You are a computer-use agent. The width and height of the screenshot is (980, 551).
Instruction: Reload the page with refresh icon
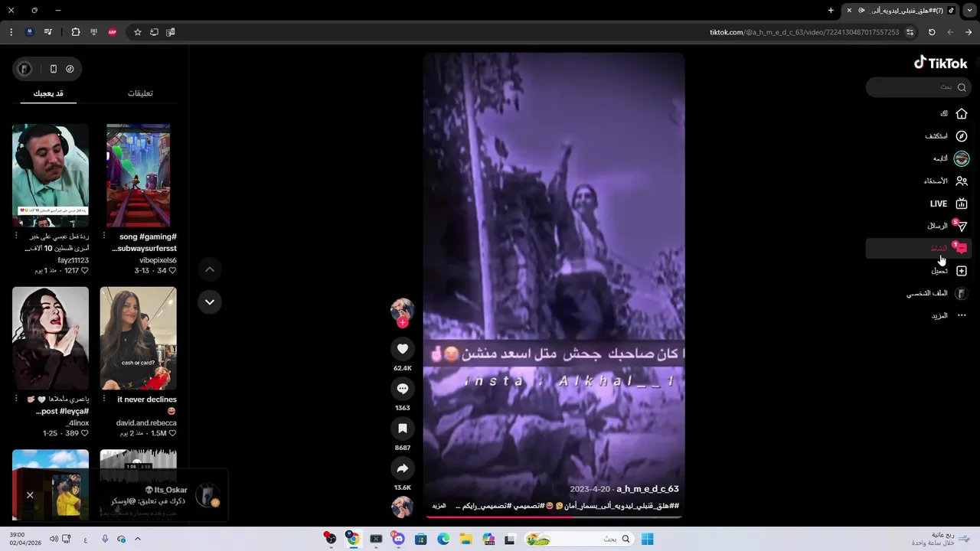tap(932, 32)
